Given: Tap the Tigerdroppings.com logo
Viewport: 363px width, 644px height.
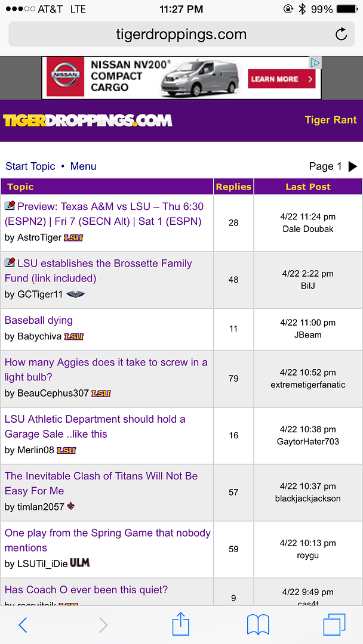Looking at the screenshot, I should tap(88, 120).
